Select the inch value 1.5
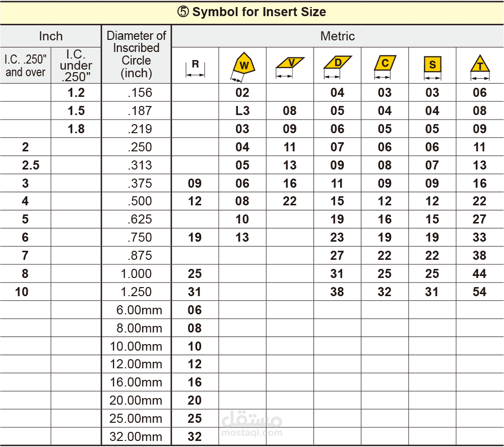 pos(76,110)
